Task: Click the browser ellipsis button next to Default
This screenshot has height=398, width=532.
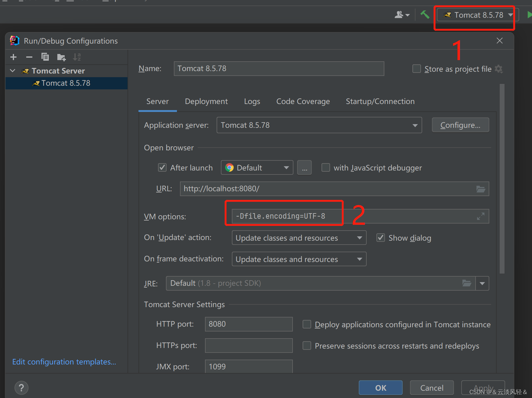Action: [304, 168]
